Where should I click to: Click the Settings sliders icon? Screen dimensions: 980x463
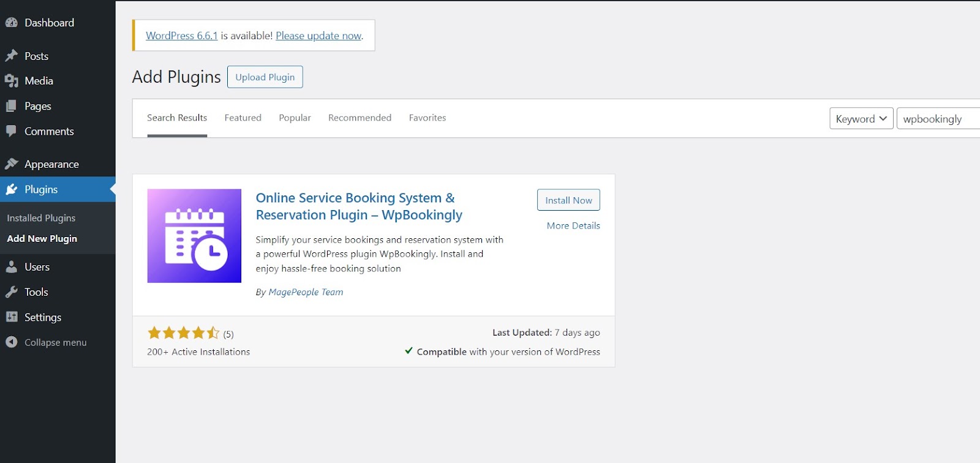[12, 317]
